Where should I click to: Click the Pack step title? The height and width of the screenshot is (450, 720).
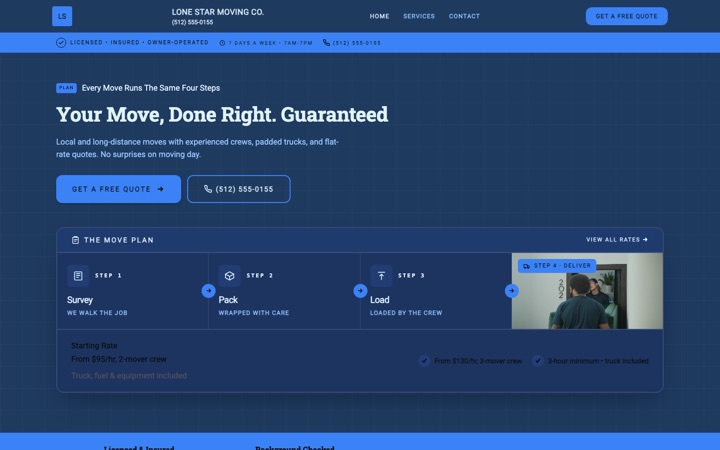[228, 300]
